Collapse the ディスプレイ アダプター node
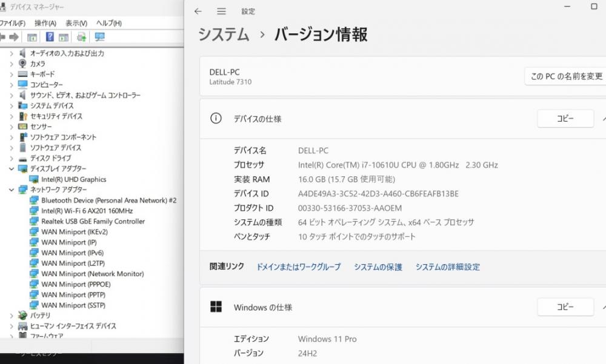Screen dimensions: 606x364 11,169
